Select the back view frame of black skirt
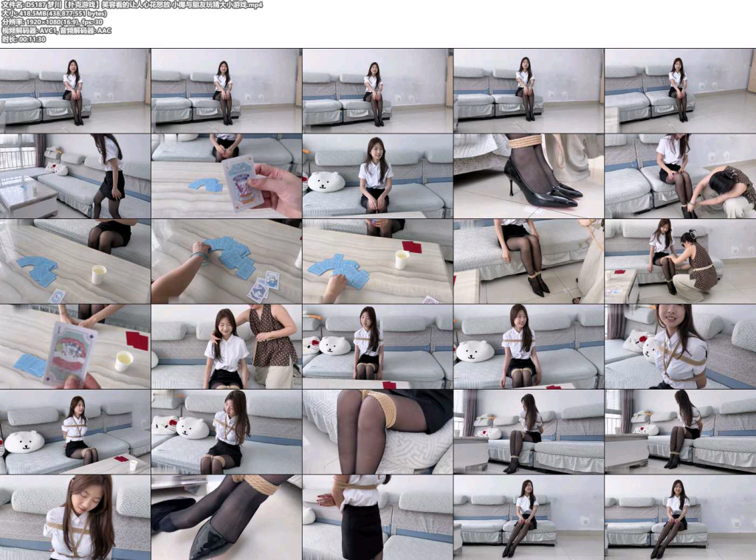The image size is (756, 560). tap(377, 518)
